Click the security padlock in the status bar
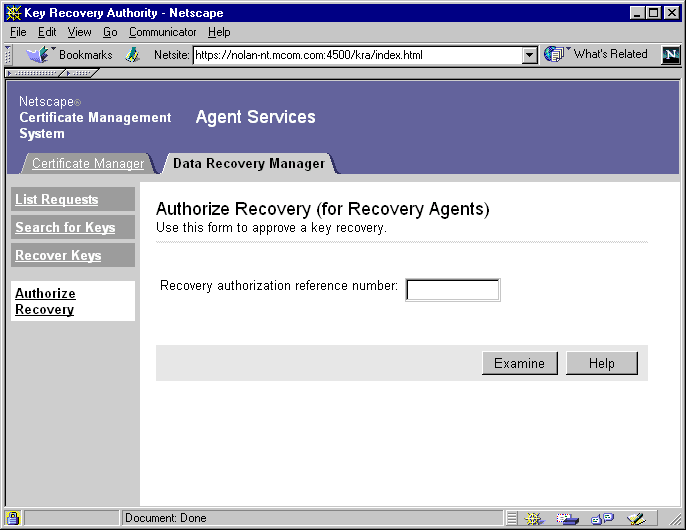Viewport: 686px width, 530px height. [13, 518]
